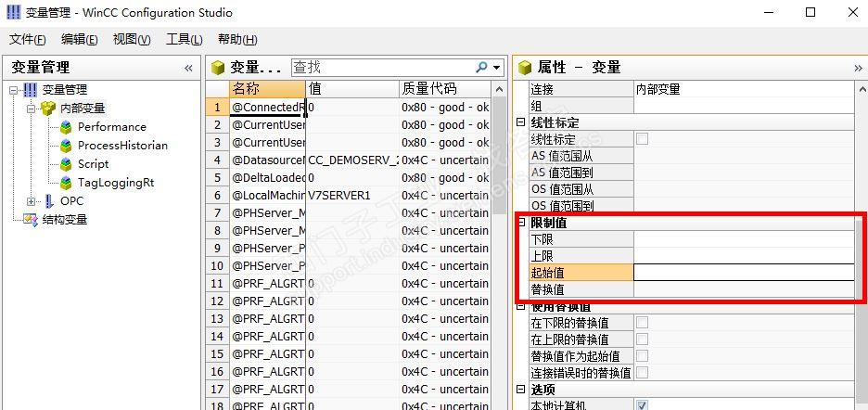Enable 在下限的替换值 checkbox
The image size is (868, 410).
642,323
